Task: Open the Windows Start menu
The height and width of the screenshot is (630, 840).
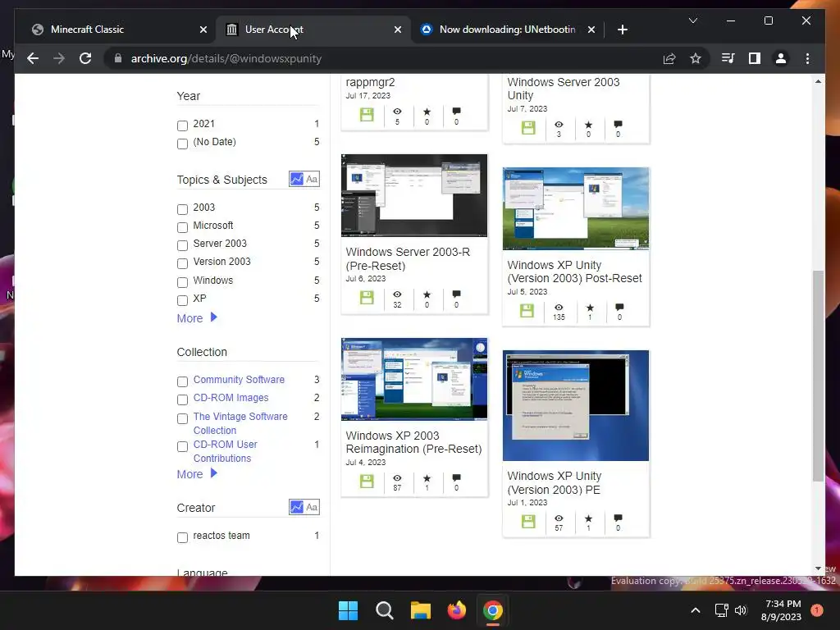Action: (x=348, y=610)
